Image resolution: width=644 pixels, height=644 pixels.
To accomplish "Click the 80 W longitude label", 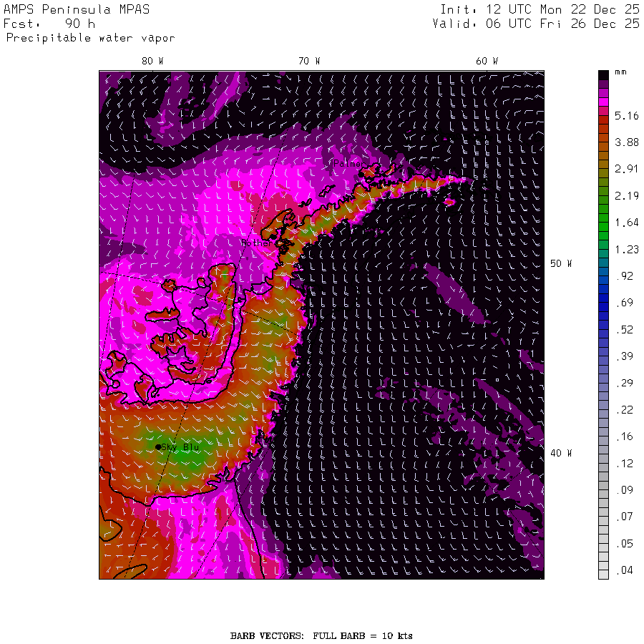I will coord(152,62).
